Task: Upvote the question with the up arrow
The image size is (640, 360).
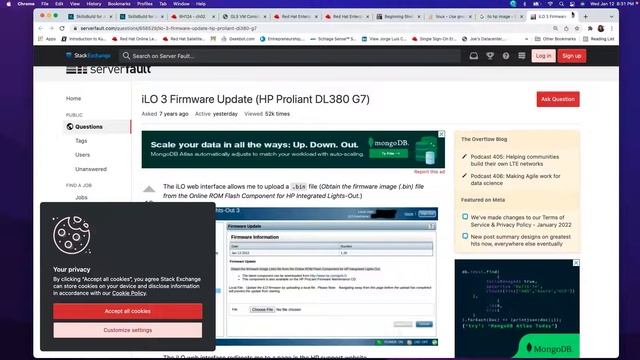Action: (x=149, y=189)
